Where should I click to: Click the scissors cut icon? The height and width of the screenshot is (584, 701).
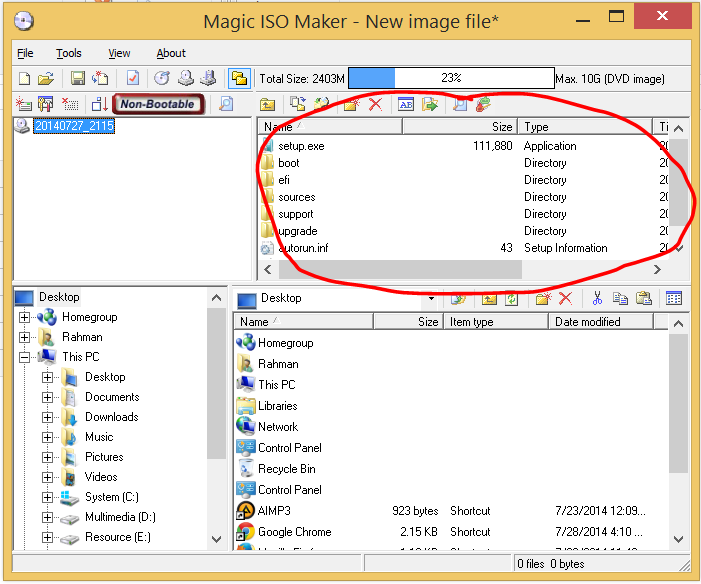[597, 298]
